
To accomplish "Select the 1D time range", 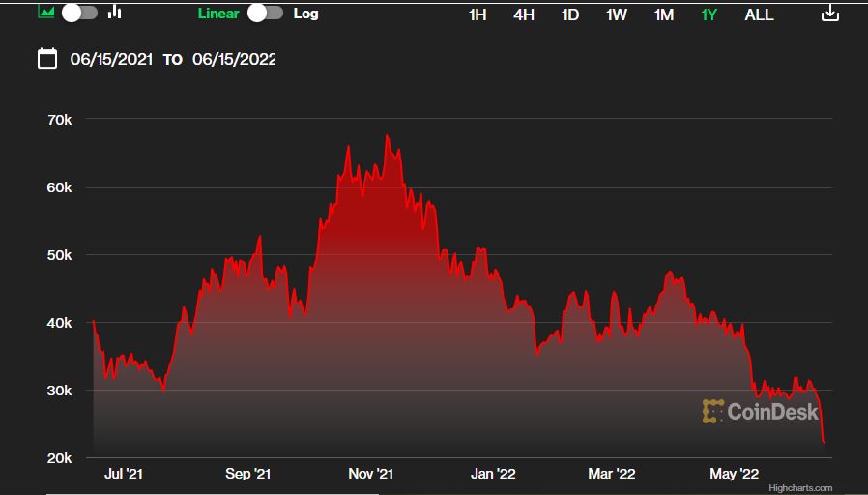I will (570, 15).
